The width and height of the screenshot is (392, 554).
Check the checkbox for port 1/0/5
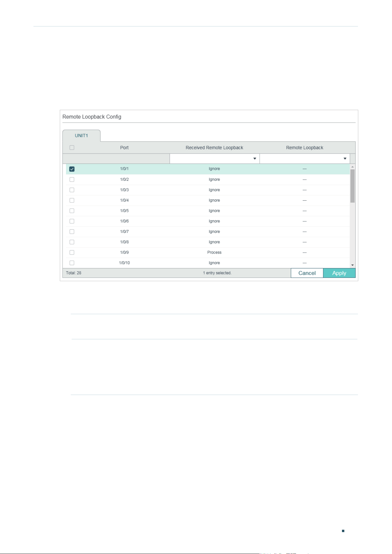point(72,211)
